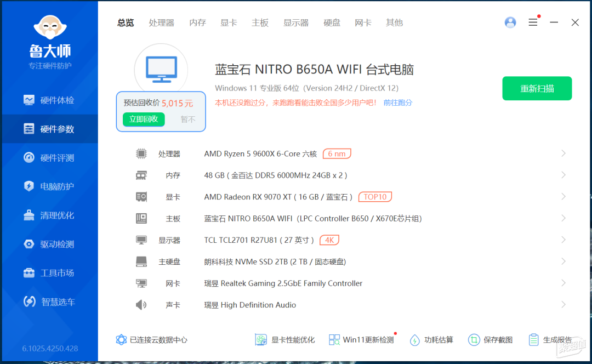Click the 主硬盘 disk drive icon

(x=141, y=261)
